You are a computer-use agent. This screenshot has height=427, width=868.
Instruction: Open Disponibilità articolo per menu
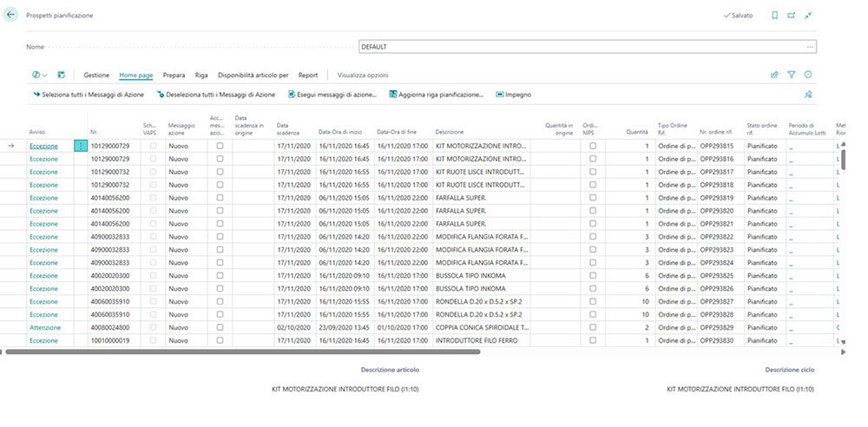(x=253, y=75)
